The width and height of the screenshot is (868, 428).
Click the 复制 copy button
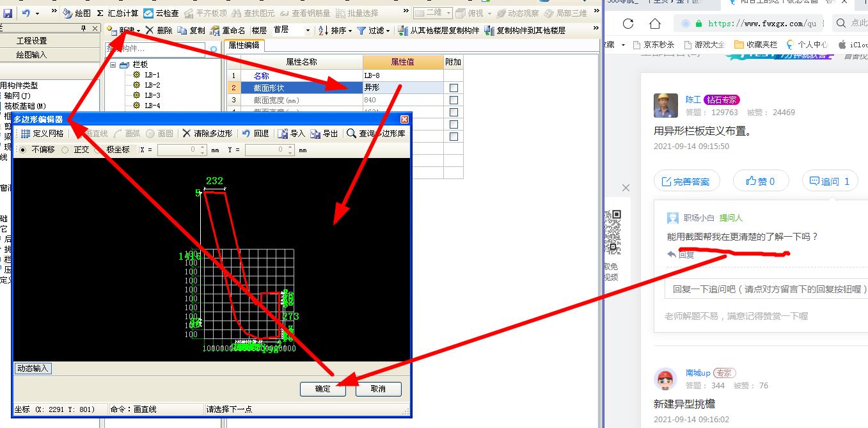click(x=191, y=30)
